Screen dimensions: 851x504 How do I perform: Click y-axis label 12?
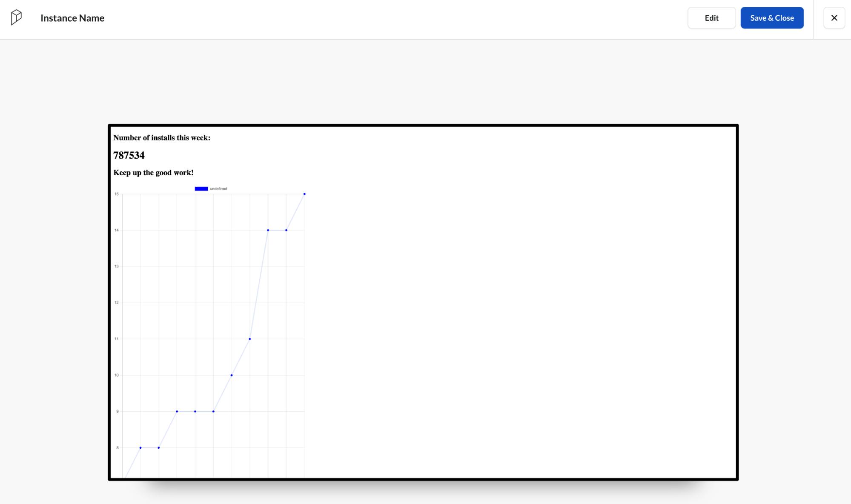point(117,303)
